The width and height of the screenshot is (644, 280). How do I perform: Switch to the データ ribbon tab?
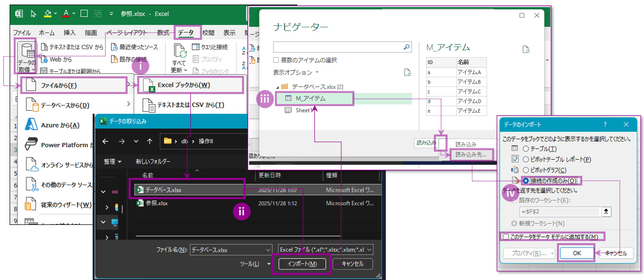[186, 33]
